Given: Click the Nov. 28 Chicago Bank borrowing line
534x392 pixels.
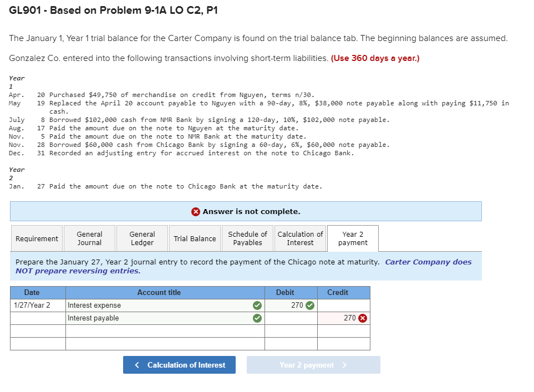Looking at the screenshot, I should click(x=199, y=145).
